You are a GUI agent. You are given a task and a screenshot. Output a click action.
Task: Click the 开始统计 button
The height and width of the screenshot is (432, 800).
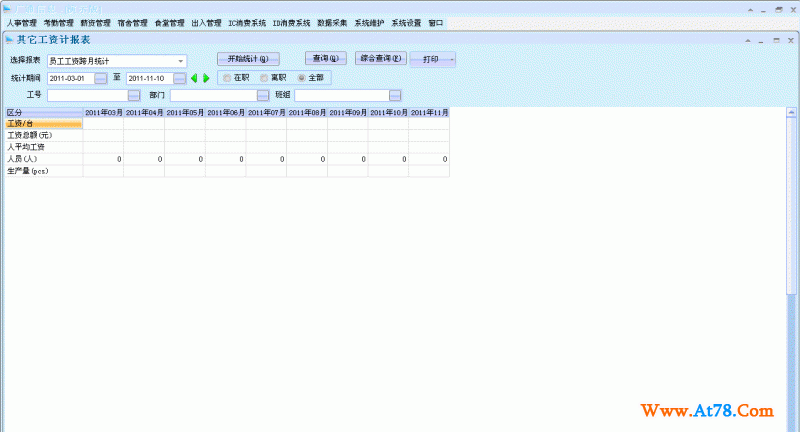[x=248, y=59]
